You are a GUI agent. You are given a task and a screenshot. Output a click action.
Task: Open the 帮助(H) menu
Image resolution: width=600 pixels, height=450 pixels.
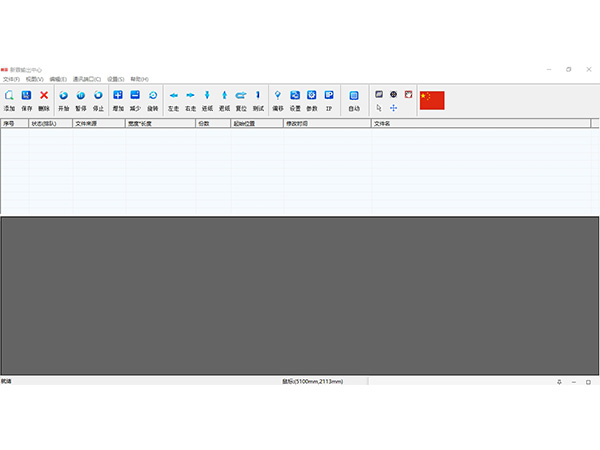tap(139, 78)
